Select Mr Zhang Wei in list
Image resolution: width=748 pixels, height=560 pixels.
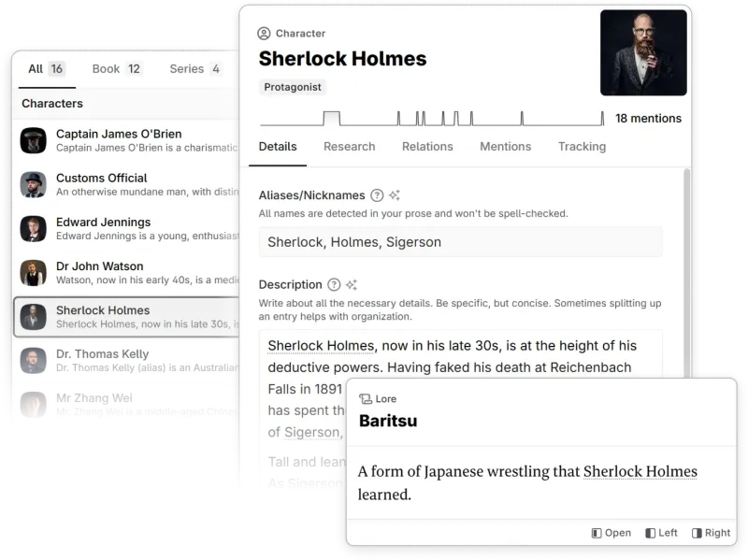(126, 405)
